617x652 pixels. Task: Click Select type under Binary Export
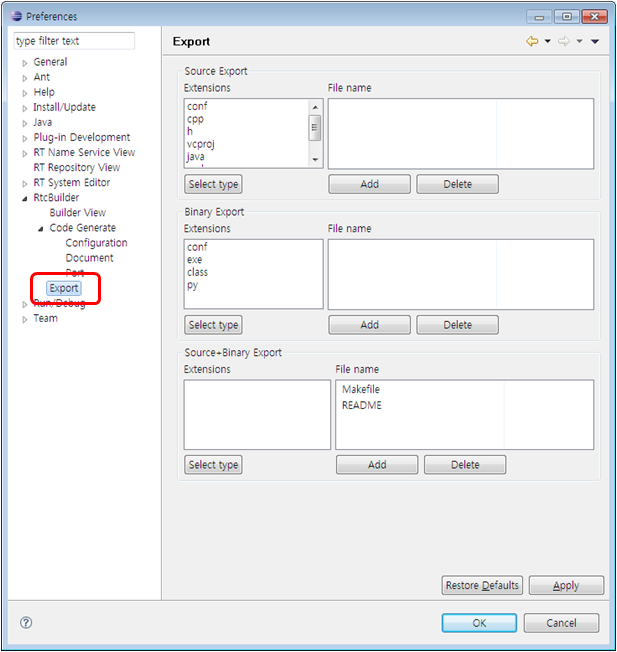click(x=213, y=324)
